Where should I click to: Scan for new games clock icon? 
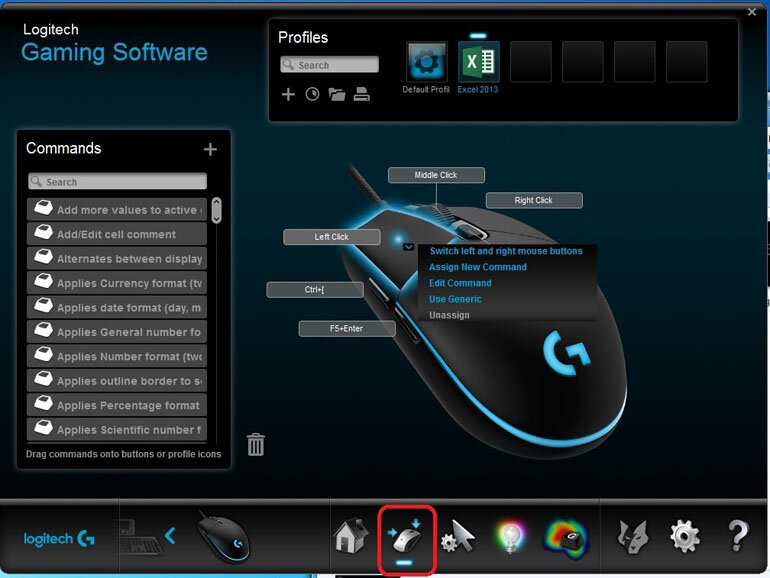(312, 94)
